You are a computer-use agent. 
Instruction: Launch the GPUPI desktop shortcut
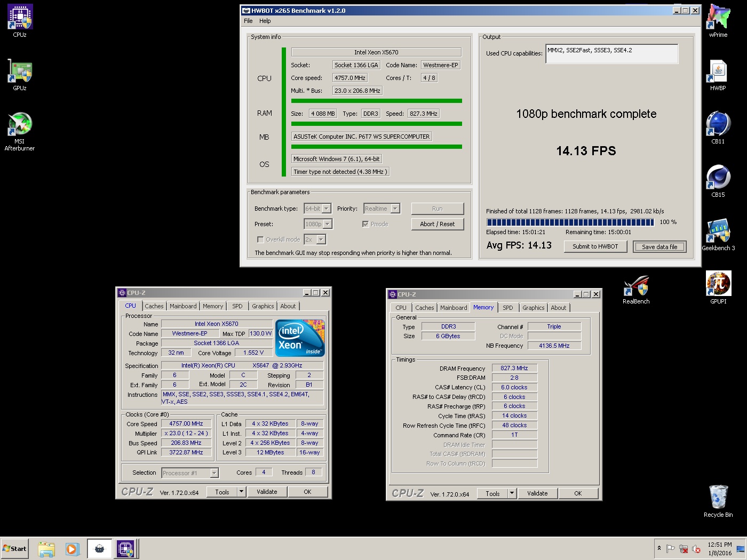(x=718, y=288)
